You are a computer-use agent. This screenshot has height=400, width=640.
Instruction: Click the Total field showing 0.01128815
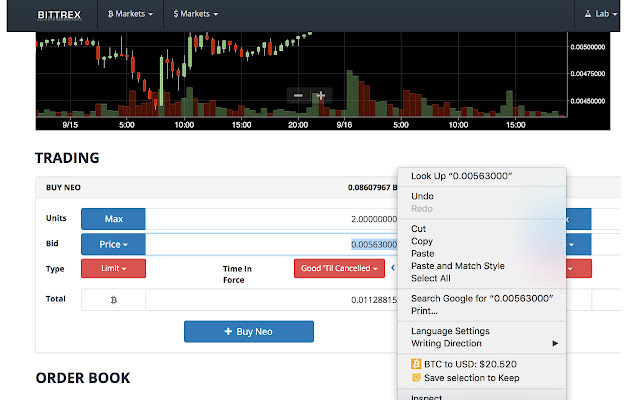click(x=271, y=300)
